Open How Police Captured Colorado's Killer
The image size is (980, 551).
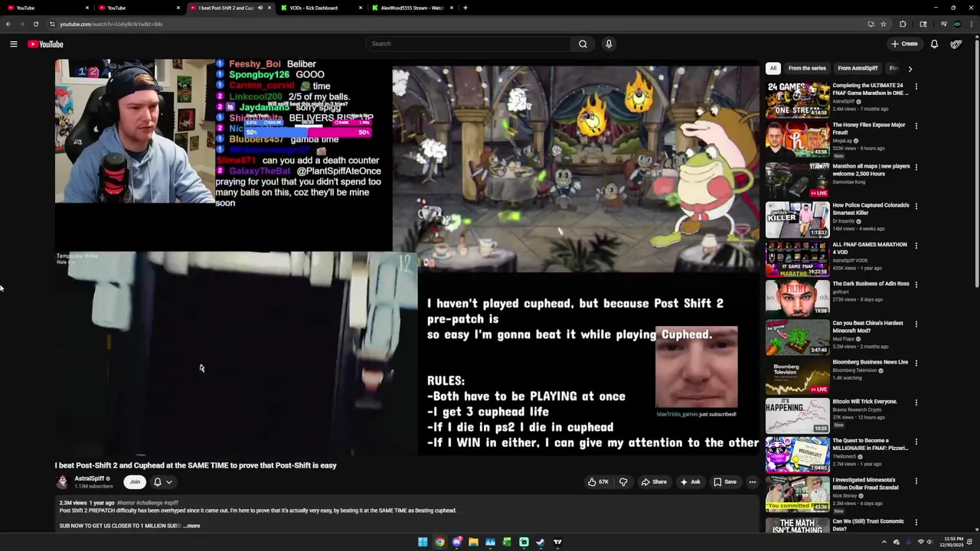(x=797, y=219)
